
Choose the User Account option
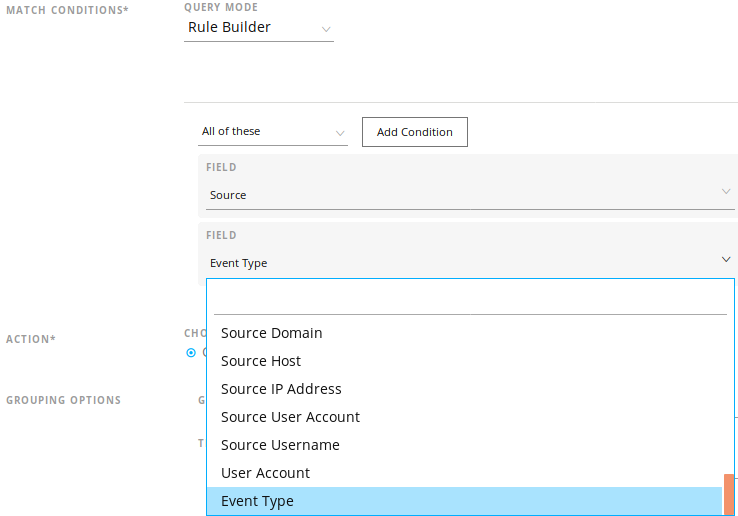[265, 473]
